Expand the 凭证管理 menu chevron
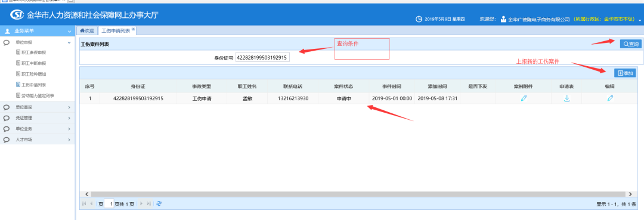The image size is (644, 220). [69, 118]
